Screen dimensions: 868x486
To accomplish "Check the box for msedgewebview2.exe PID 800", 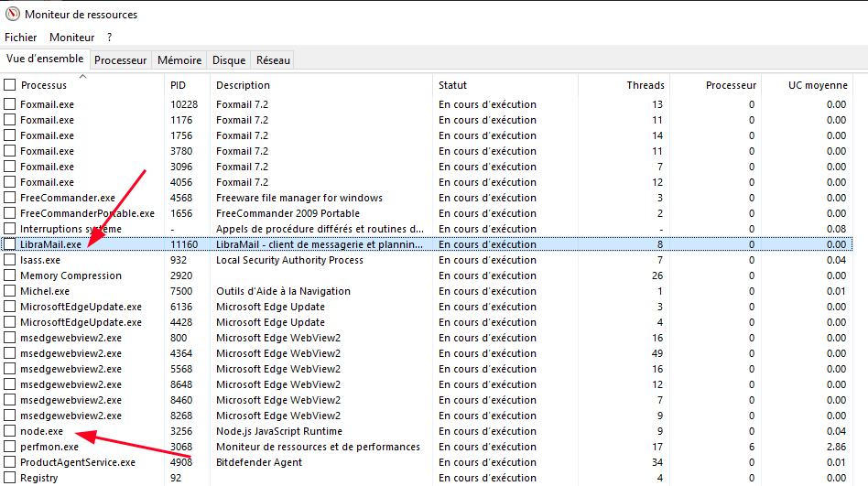I will point(9,338).
